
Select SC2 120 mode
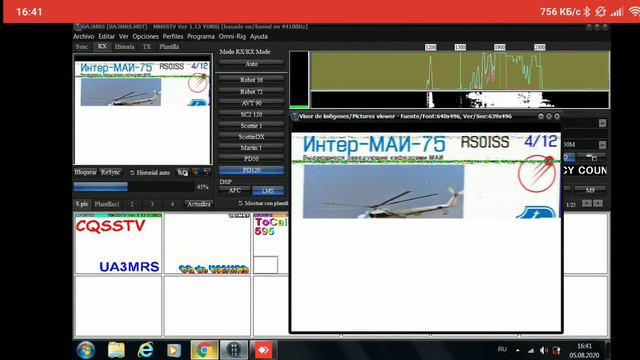tap(251, 114)
